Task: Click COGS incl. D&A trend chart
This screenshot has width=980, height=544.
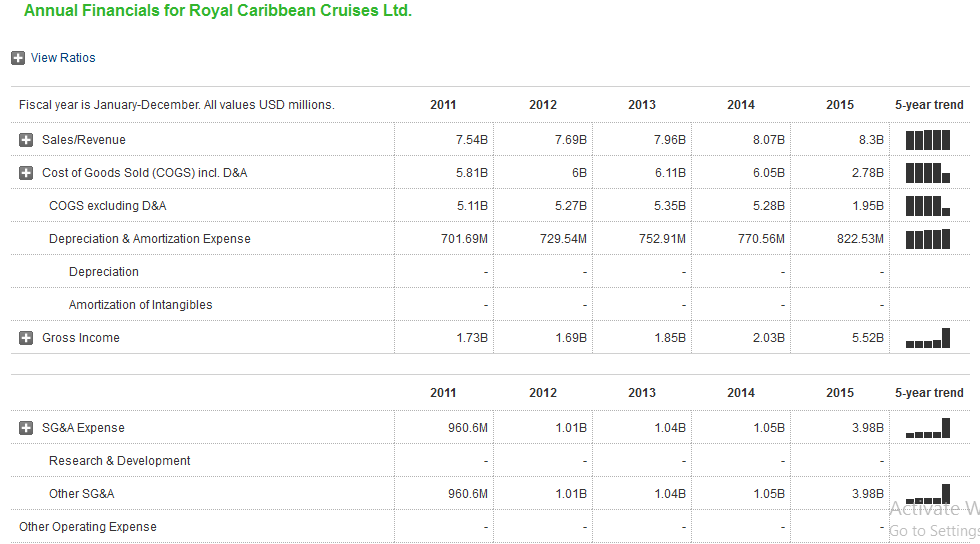Action: [927, 173]
